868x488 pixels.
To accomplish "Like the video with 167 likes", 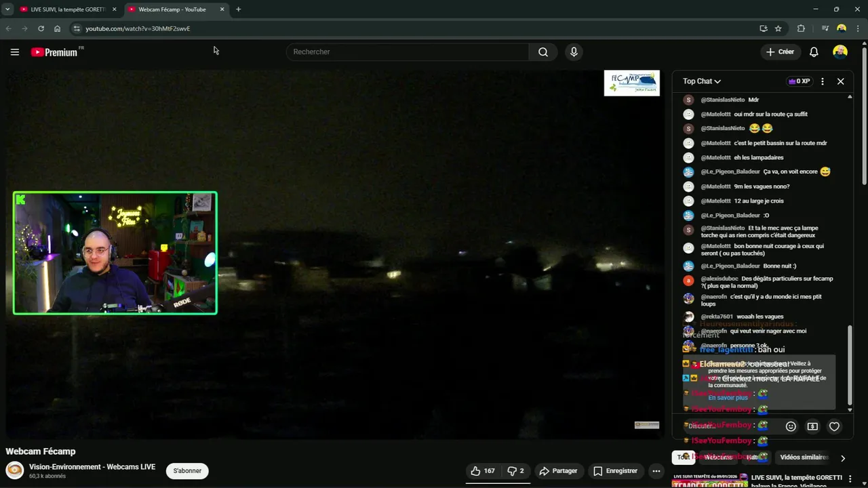I will (483, 471).
